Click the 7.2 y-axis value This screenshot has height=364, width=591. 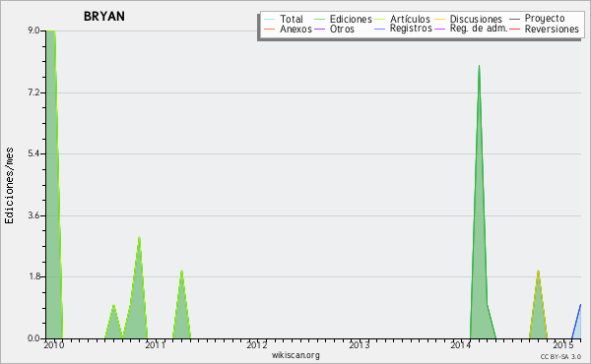pyautogui.click(x=33, y=92)
